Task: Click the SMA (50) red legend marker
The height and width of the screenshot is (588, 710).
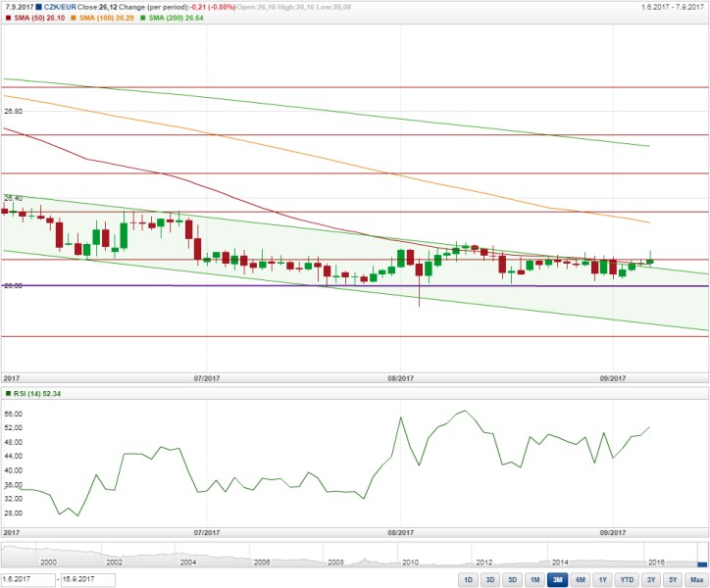Action: [x=8, y=18]
